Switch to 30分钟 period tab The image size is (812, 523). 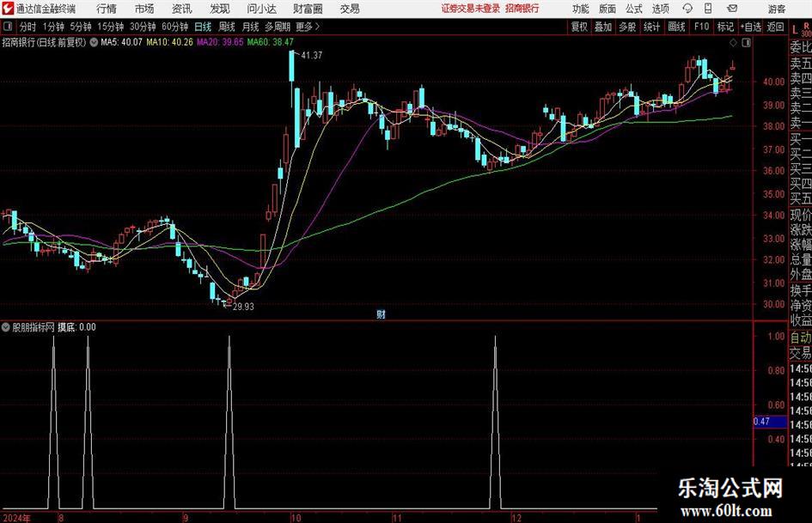(x=143, y=27)
